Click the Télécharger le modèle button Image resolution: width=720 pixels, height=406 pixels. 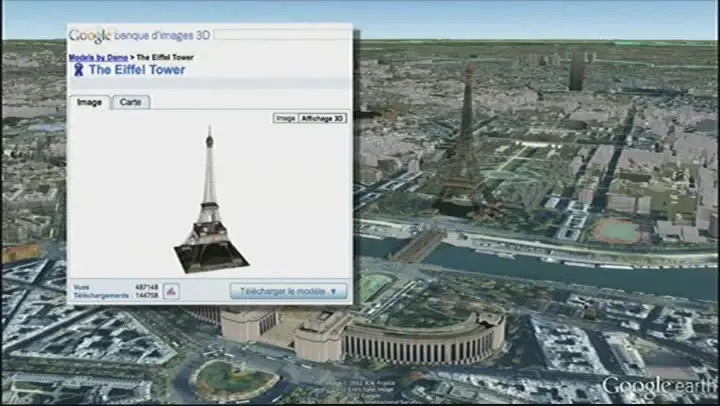tap(288, 291)
